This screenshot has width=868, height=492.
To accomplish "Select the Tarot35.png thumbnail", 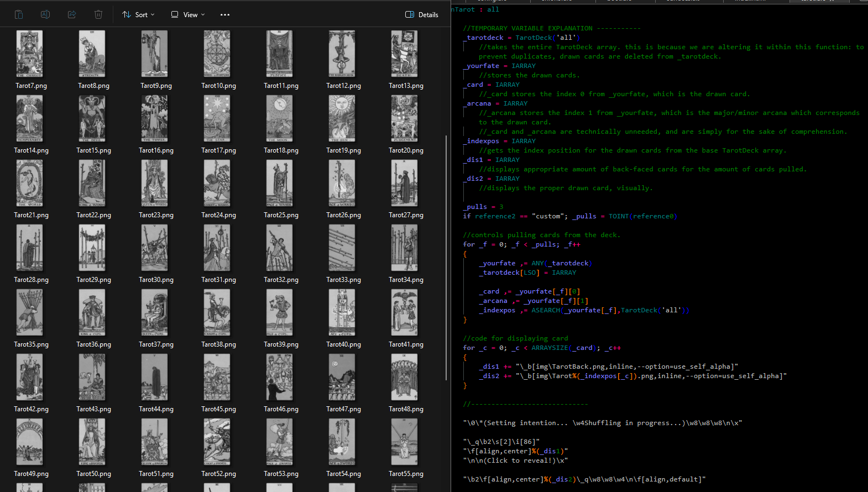I will pyautogui.click(x=30, y=312).
